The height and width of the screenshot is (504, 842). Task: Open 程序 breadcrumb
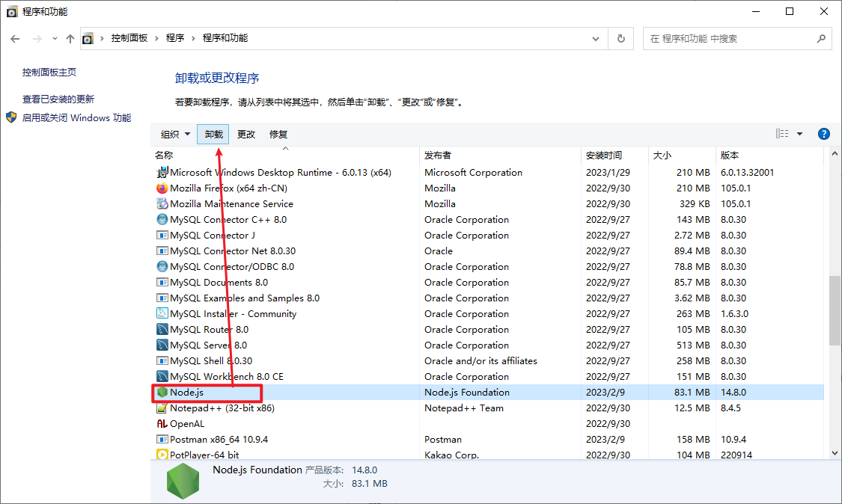[x=175, y=38]
